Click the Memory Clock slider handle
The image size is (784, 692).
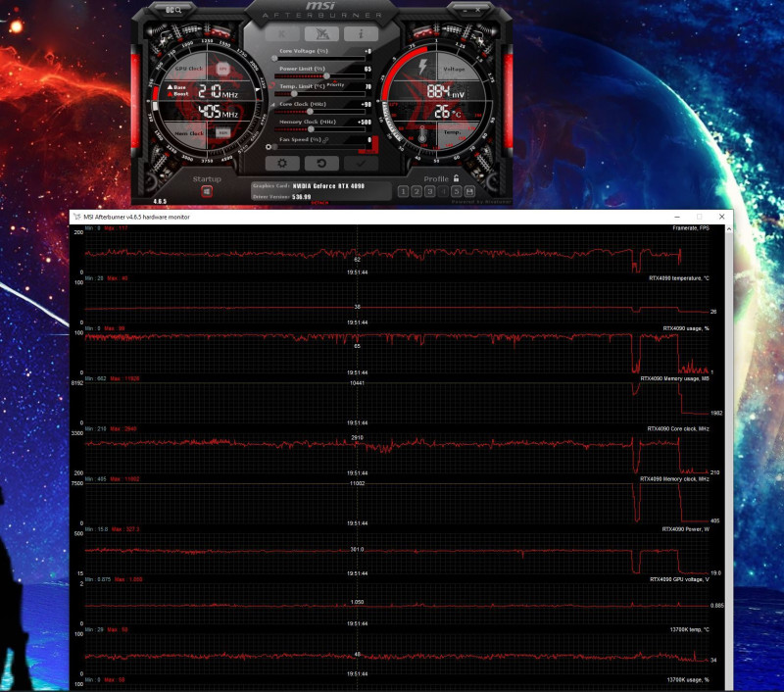tap(311, 129)
